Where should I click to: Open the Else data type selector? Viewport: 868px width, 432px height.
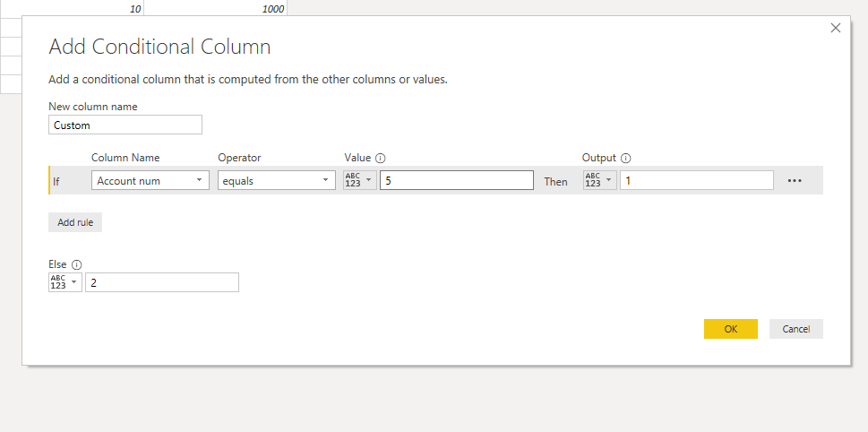pyautogui.click(x=65, y=282)
